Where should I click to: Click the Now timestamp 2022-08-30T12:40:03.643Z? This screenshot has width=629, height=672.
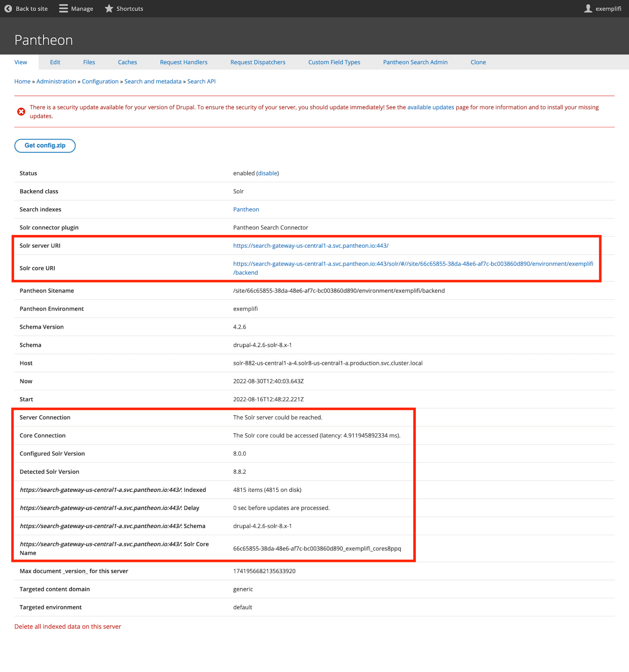pyautogui.click(x=268, y=381)
